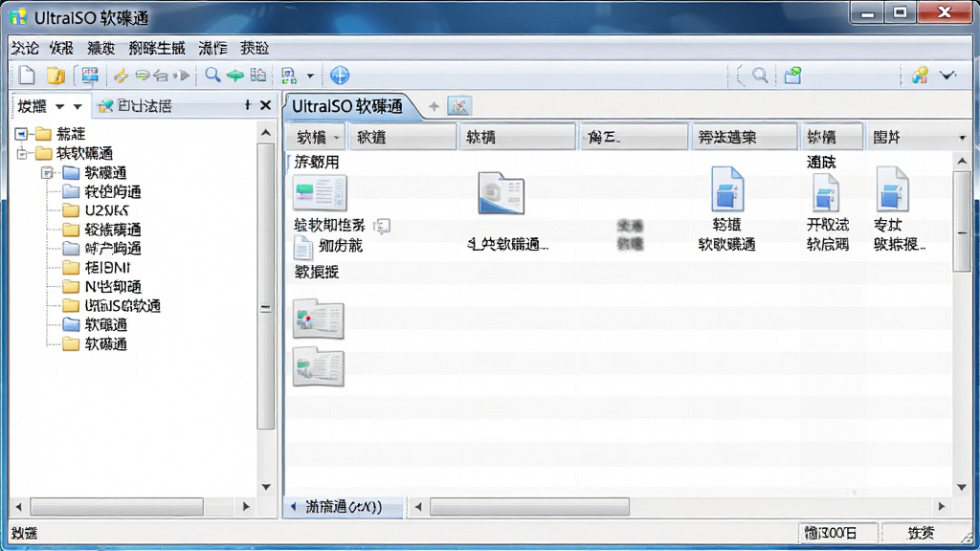The width and height of the screenshot is (980, 551).
Task: Click the two-documents compare toolbar icon
Action: coord(257,76)
